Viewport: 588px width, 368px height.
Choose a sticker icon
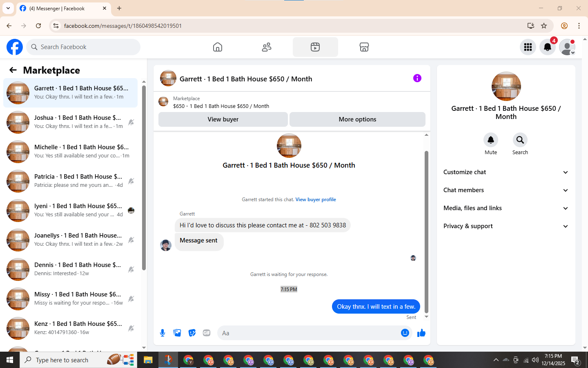(192, 333)
